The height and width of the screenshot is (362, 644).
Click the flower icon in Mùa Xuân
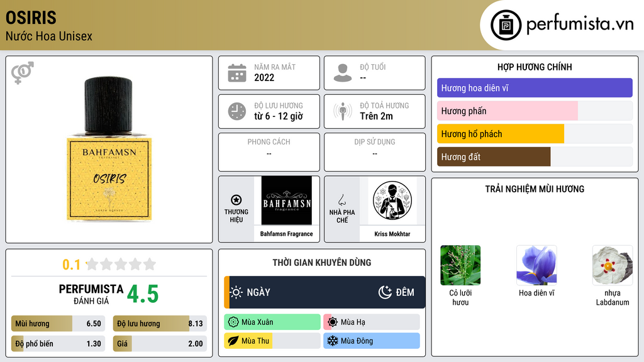[x=233, y=322]
